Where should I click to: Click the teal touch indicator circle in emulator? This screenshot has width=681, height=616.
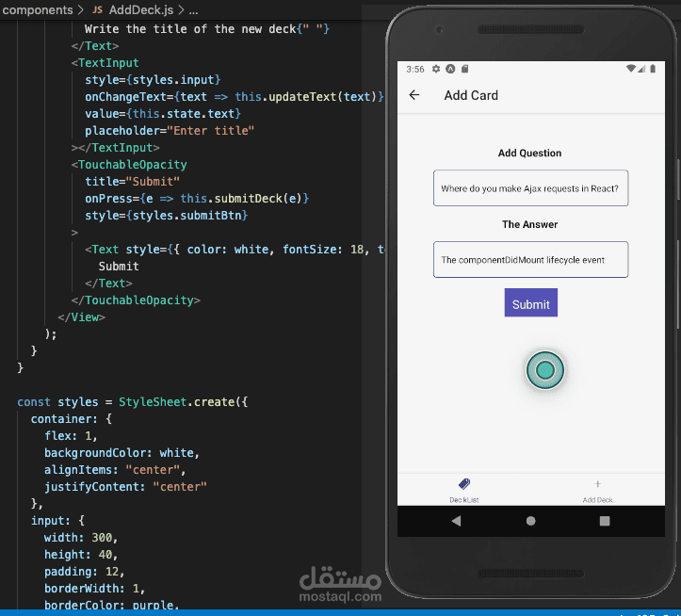[545, 370]
